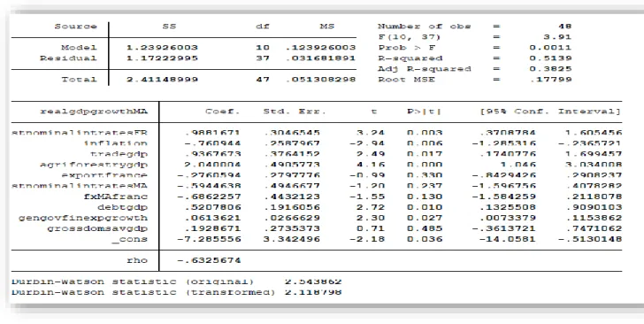644x324 pixels.
Task: Select the _cons row label
Action: point(129,239)
